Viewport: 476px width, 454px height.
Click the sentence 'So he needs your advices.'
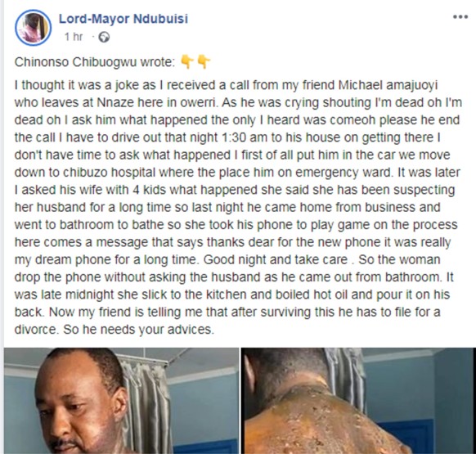coord(138,330)
